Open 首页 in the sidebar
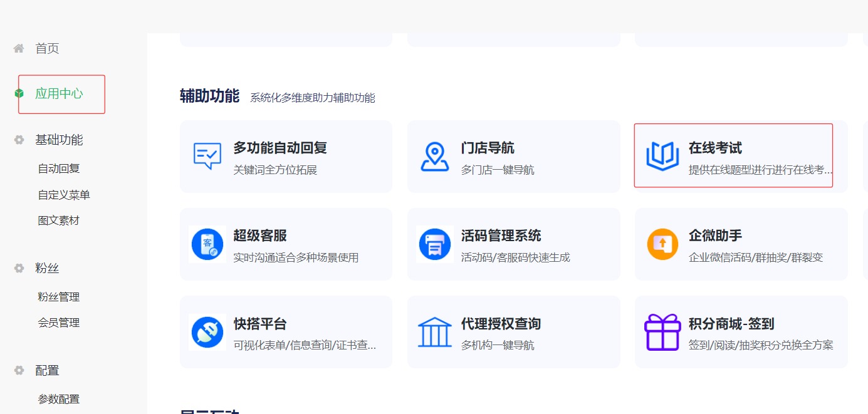The height and width of the screenshot is (414, 868). pos(47,48)
